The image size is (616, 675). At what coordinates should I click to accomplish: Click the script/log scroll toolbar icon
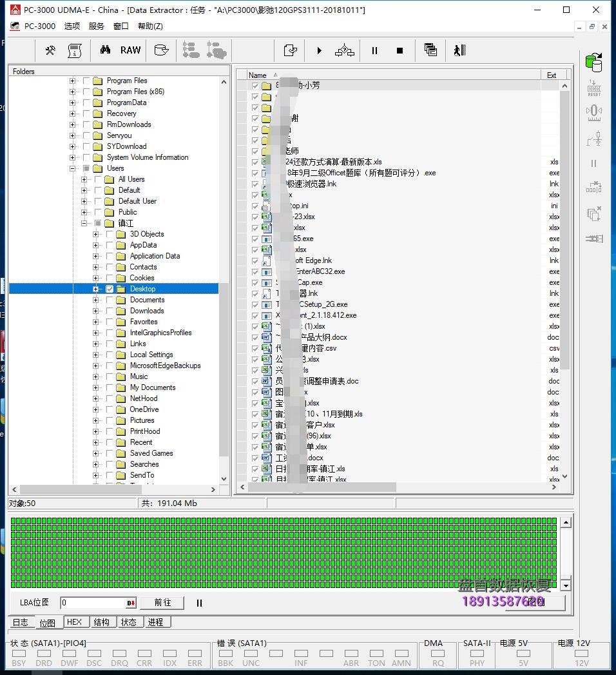75,50
